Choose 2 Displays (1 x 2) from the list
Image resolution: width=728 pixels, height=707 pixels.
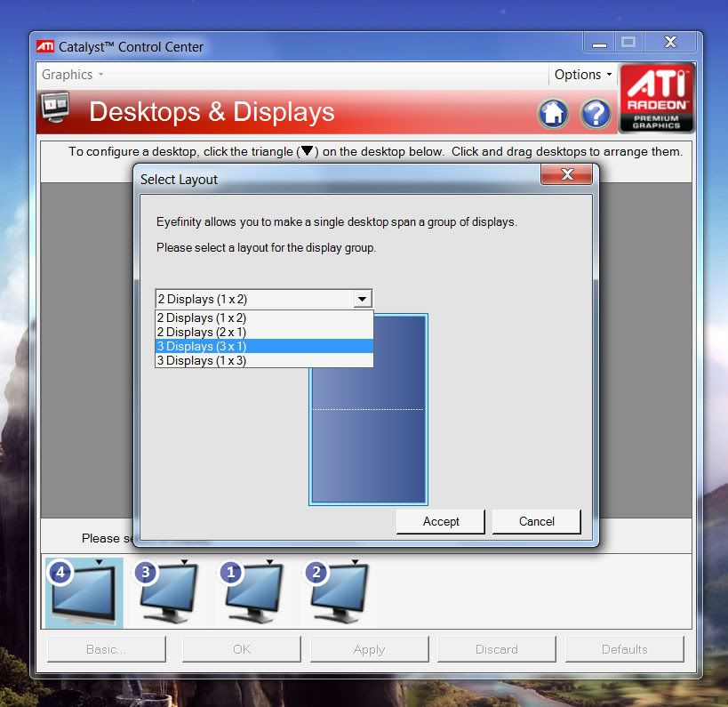[x=264, y=317]
